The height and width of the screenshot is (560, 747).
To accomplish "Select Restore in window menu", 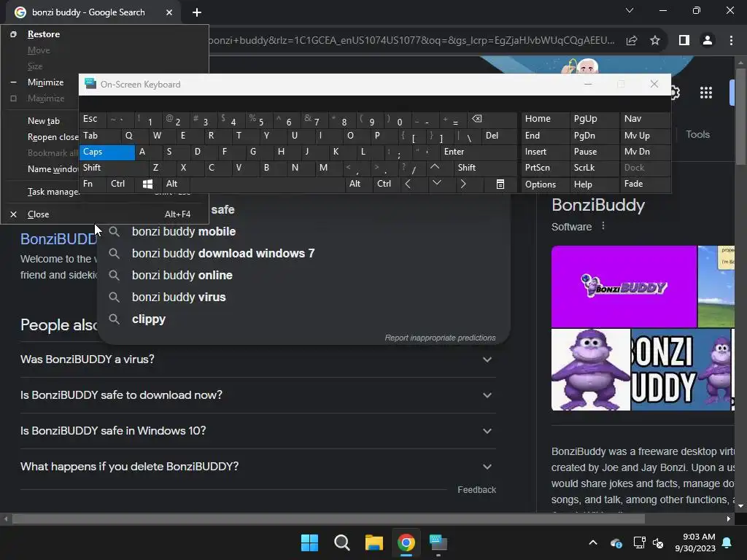I will (x=105, y=34).
